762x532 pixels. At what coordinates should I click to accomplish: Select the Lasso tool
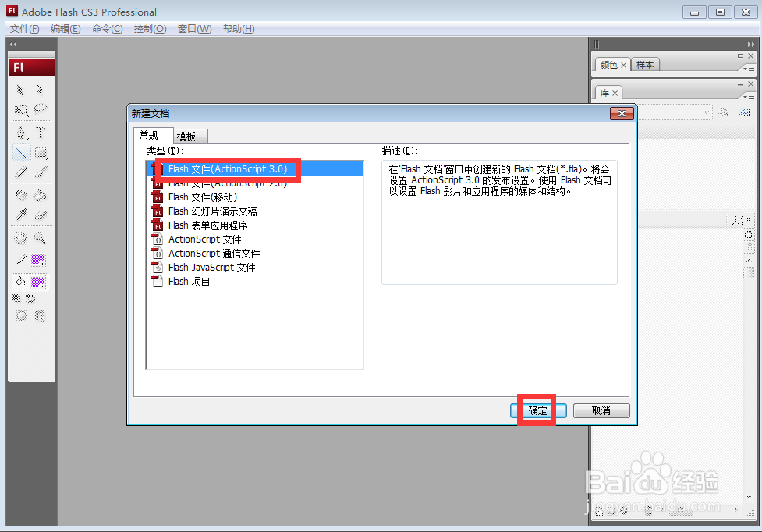(41, 109)
